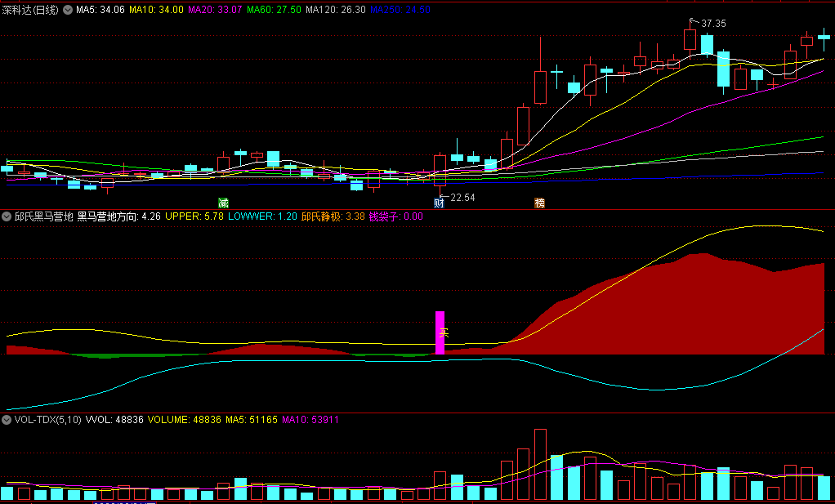835x504 pixels.
Task: Click the tallest red volume bar
Action: (x=541, y=464)
